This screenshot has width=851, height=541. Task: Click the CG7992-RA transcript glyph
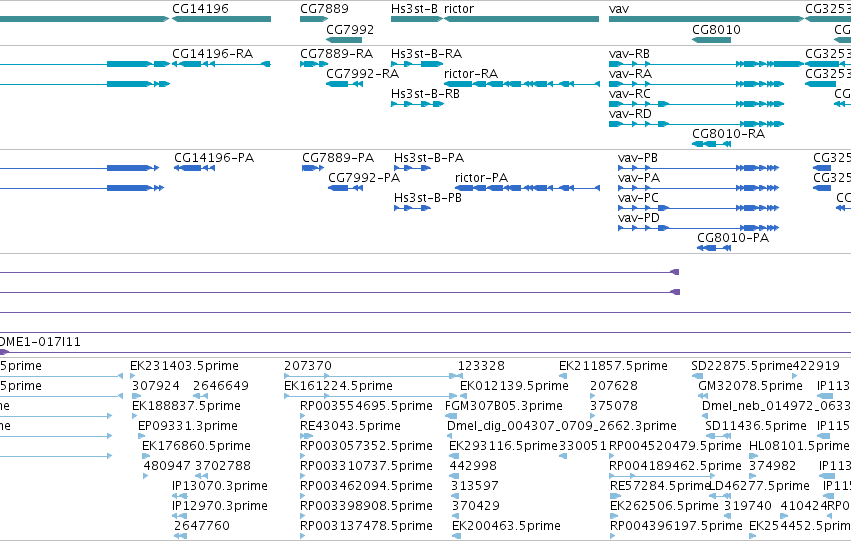point(344,84)
